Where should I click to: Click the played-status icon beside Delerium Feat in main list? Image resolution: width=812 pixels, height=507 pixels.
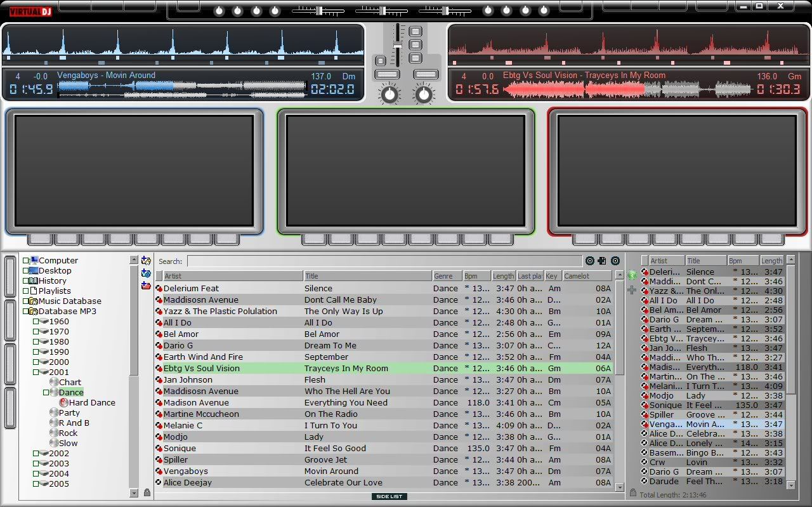pyautogui.click(x=159, y=289)
